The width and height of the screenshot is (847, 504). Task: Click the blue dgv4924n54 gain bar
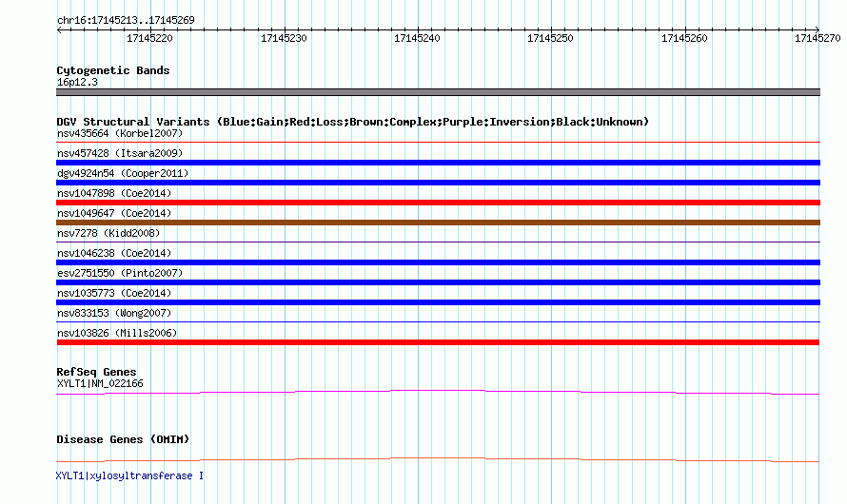pyautogui.click(x=438, y=183)
